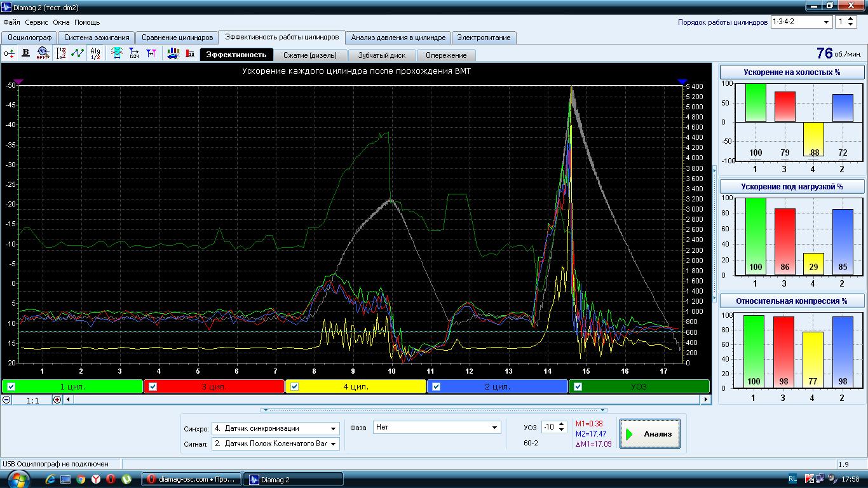
Task: Switch to the Система зажигания tab
Action: [97, 37]
